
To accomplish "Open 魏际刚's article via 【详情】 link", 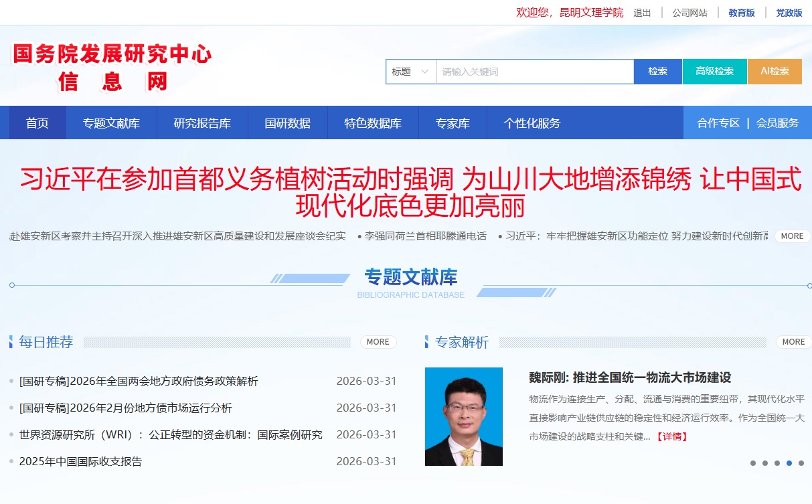I will pos(673,436).
